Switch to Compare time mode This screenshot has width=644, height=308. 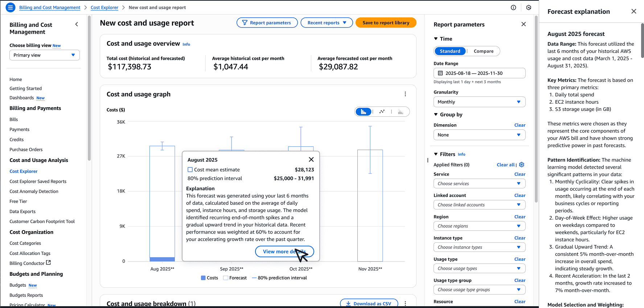click(484, 51)
